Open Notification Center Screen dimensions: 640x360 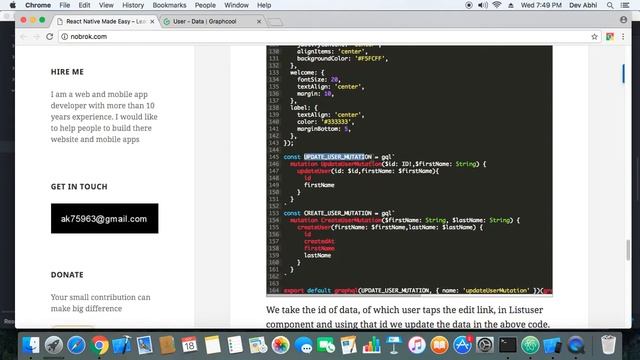coord(625,5)
